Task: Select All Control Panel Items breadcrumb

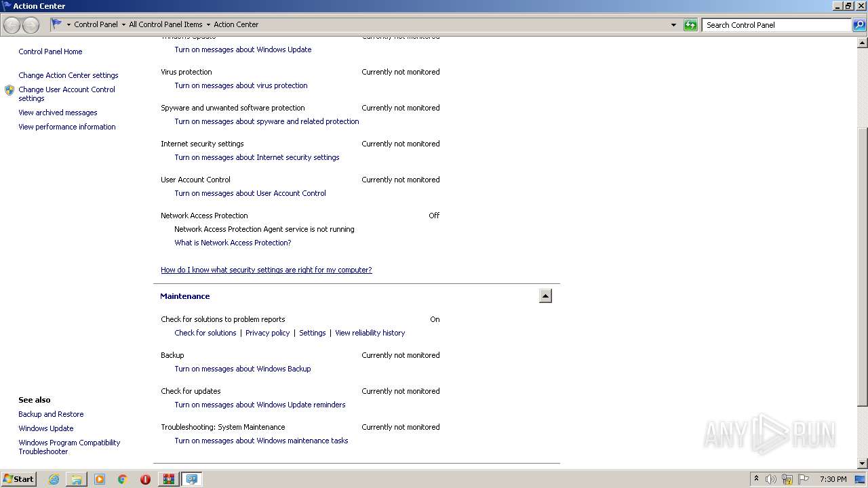Action: (x=165, y=24)
